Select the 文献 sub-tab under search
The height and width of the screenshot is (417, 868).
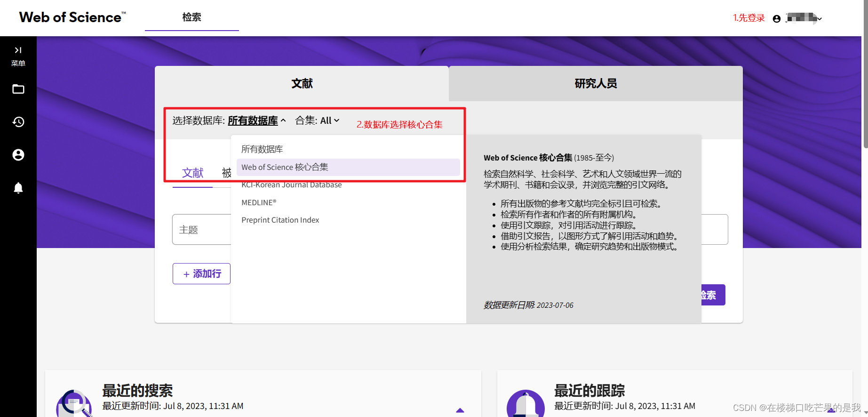pyautogui.click(x=192, y=173)
